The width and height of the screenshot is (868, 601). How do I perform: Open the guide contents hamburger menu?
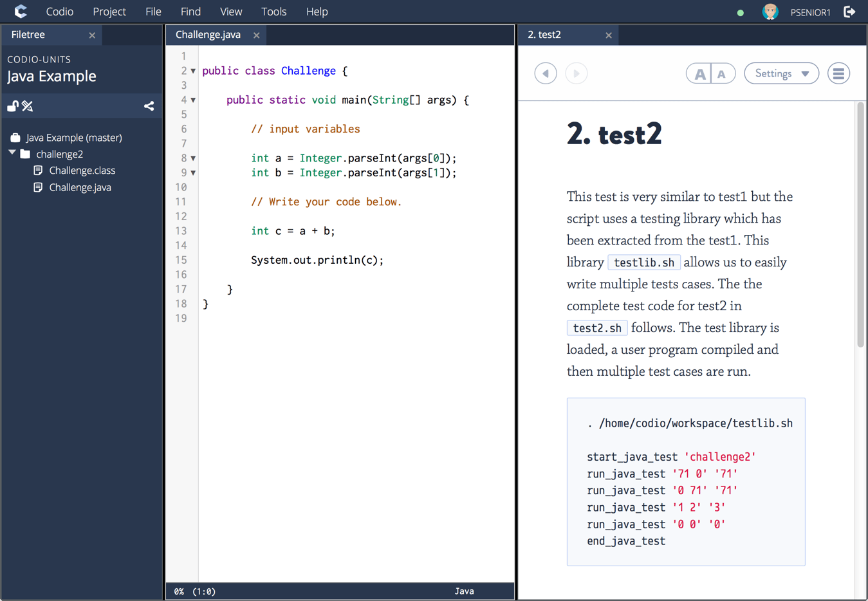(x=838, y=73)
